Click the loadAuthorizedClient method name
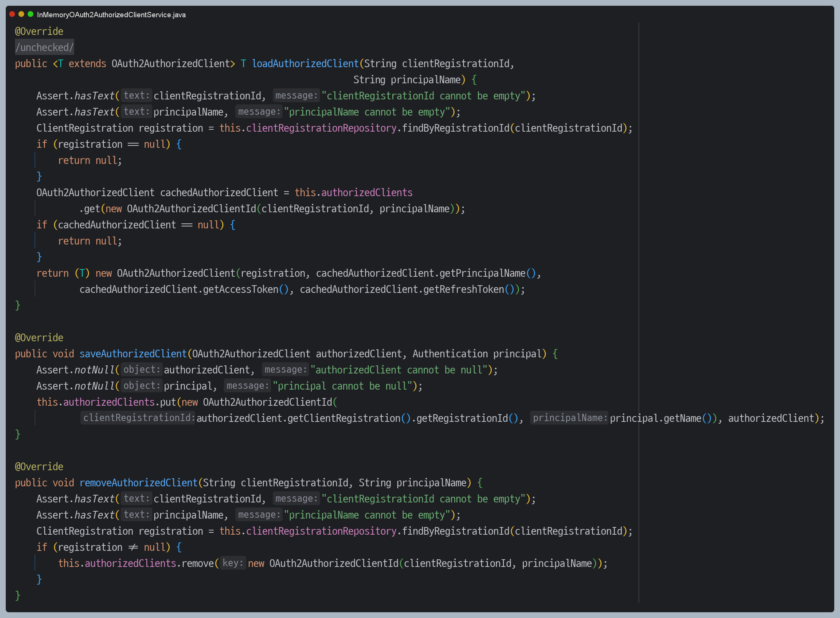This screenshot has height=618, width=840. tap(305, 64)
